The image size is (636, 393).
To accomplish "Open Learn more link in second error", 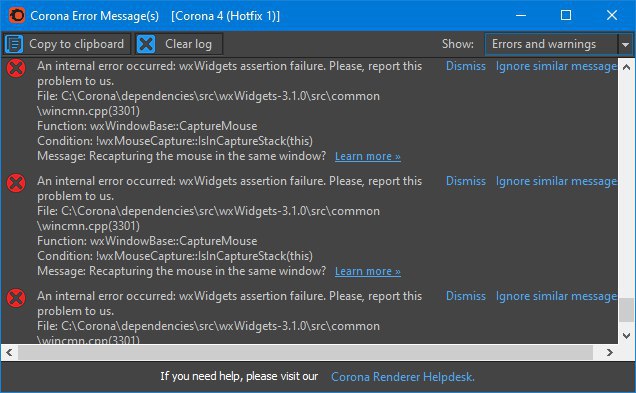I will 368,271.
